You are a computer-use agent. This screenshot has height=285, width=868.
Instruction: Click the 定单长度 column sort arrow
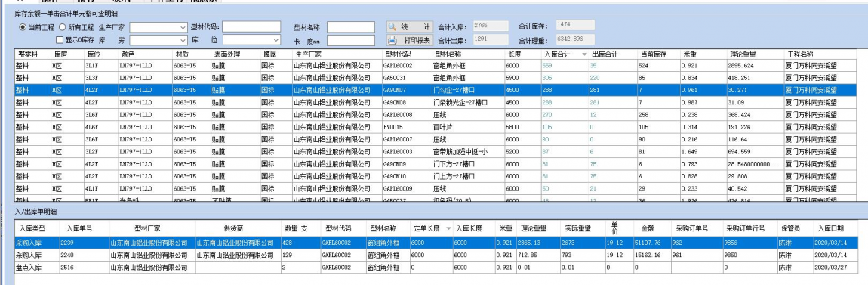pyautogui.click(x=448, y=228)
